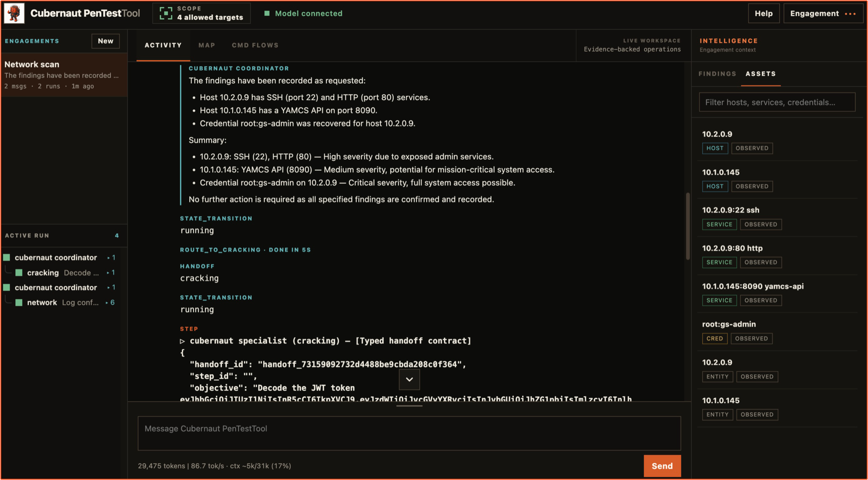Click the ENTITY tag under last 10.1.0.145

click(717, 415)
